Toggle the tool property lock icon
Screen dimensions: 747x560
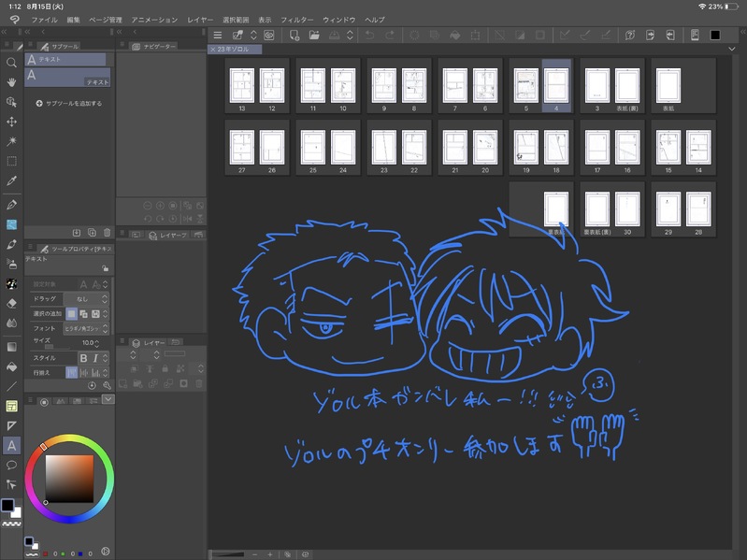click(x=106, y=268)
